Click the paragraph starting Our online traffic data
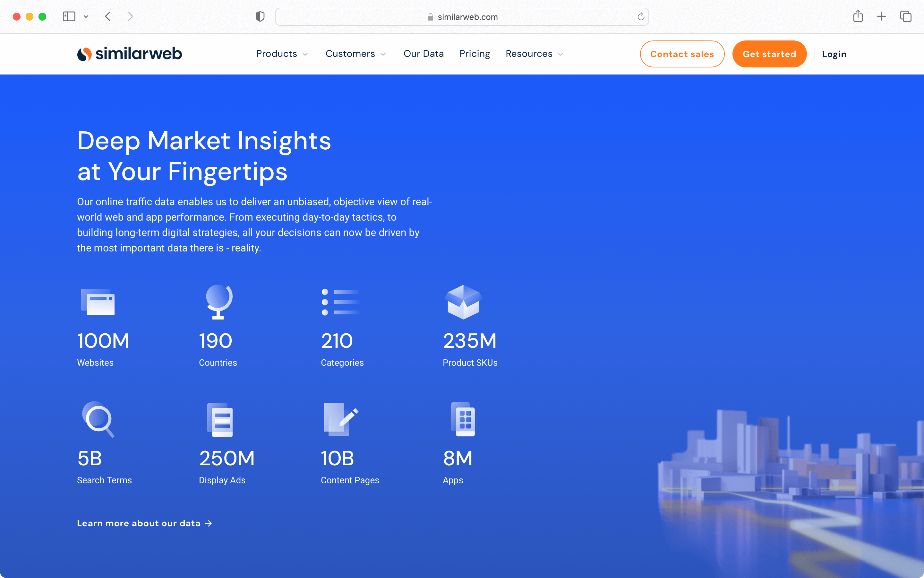 click(x=254, y=225)
